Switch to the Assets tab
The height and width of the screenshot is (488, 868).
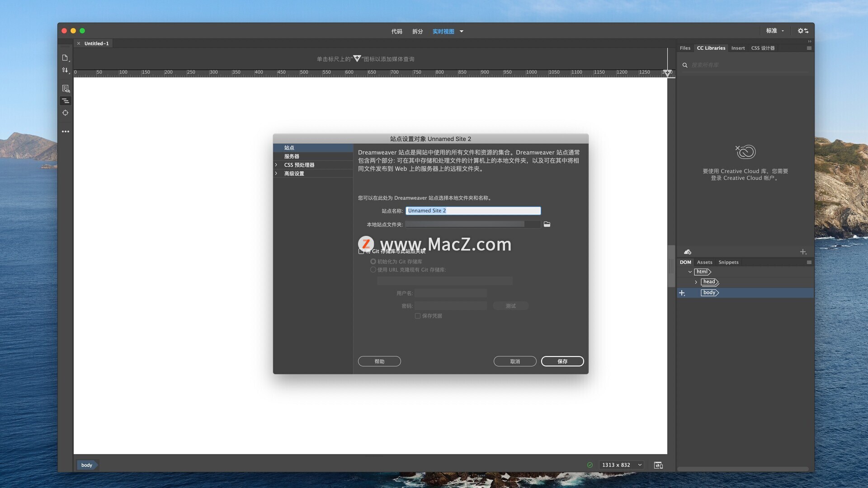click(x=704, y=262)
